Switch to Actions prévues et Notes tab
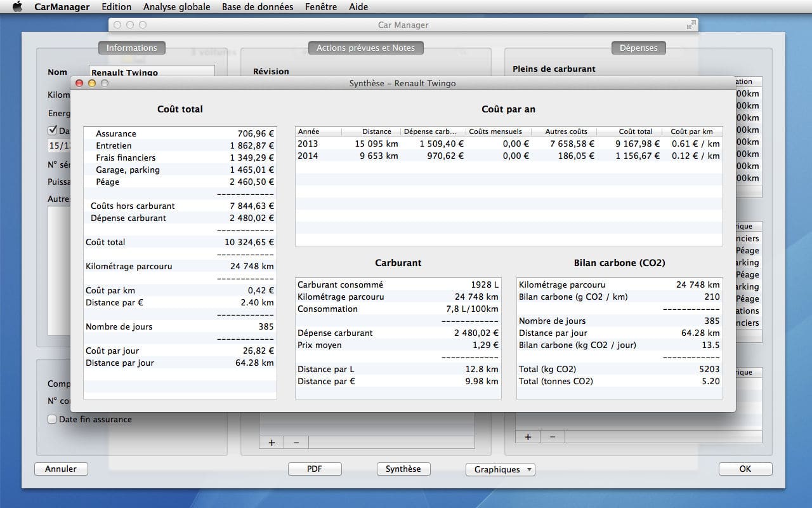812x508 pixels. pyautogui.click(x=366, y=48)
